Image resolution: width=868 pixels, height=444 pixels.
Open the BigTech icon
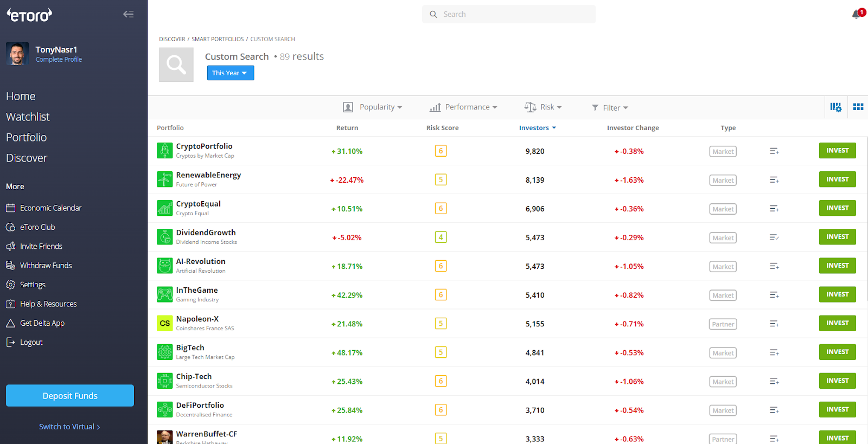coord(164,352)
